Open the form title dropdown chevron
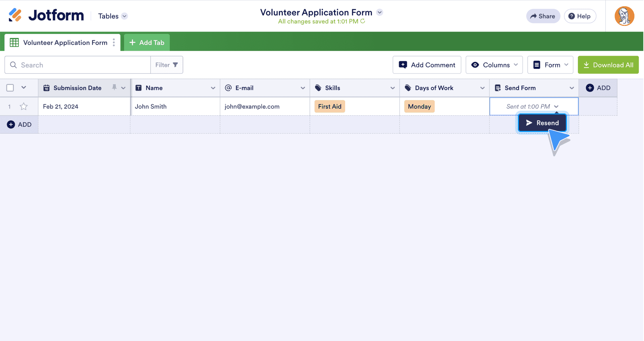Screen dimensions: 644x341 [379, 12]
